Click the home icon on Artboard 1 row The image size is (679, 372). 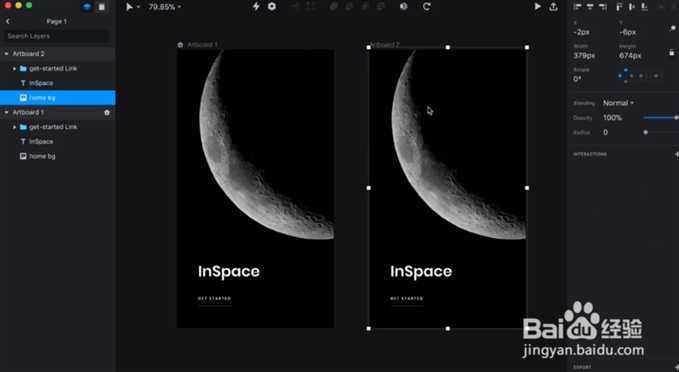[107, 113]
